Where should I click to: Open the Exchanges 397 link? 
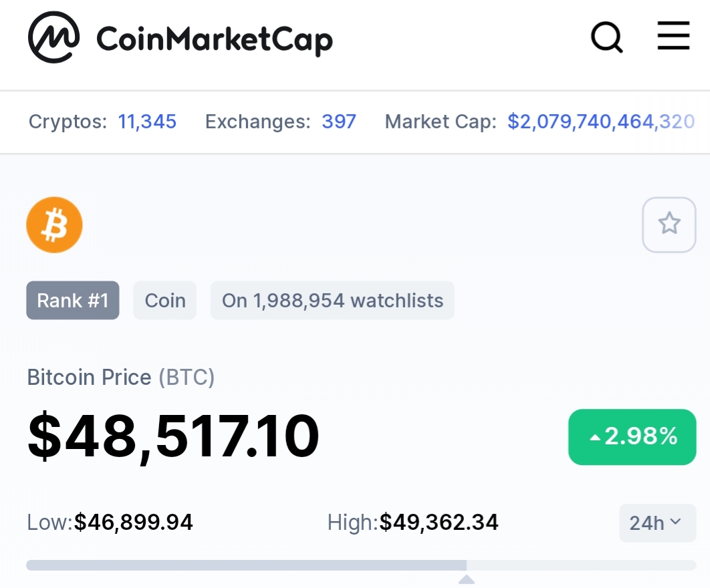[x=339, y=122]
